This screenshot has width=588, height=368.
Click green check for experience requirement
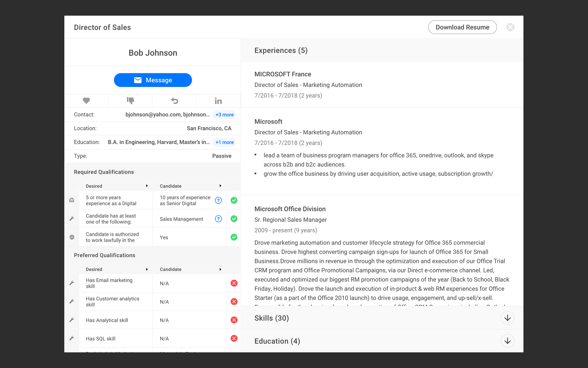[x=234, y=200]
